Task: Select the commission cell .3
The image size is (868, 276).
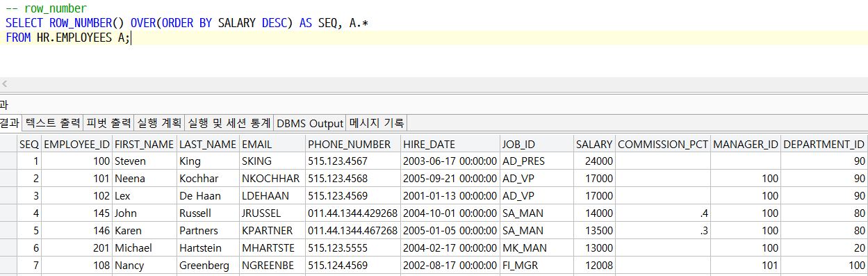Action: coord(663,230)
